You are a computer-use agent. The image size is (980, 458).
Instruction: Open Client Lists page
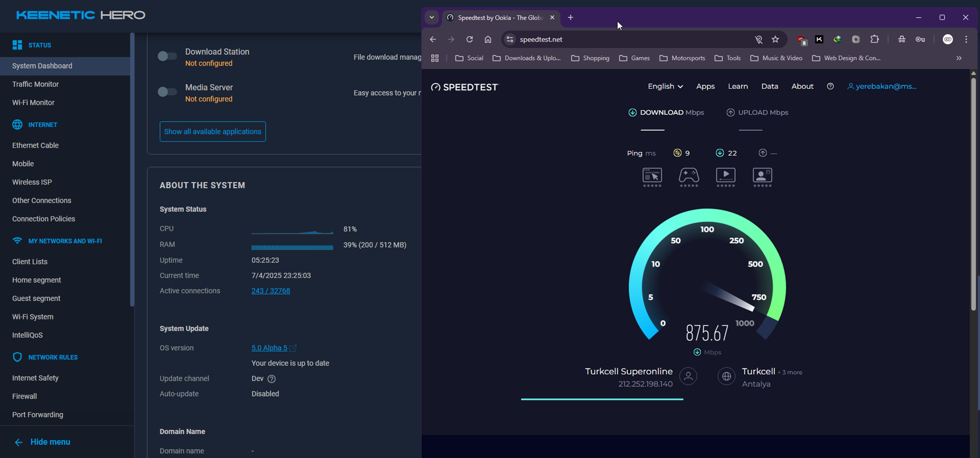click(30, 261)
